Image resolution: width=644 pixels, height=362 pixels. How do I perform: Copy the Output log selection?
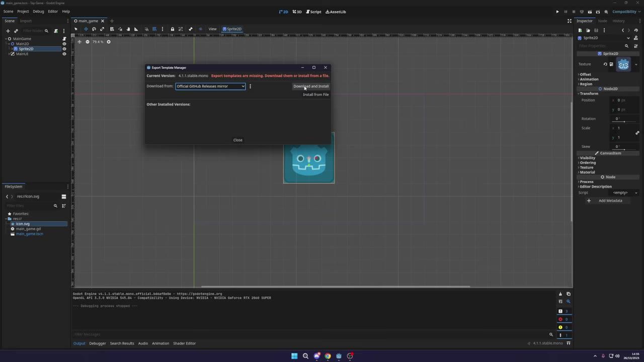click(x=569, y=294)
